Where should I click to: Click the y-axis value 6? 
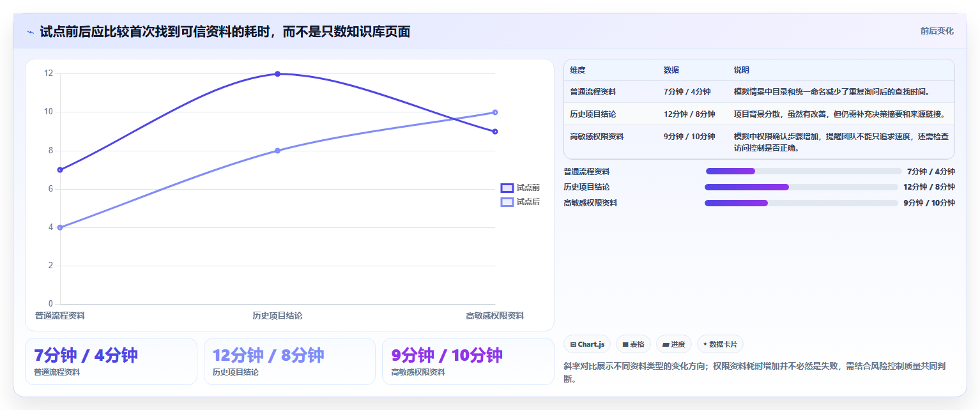coord(50,189)
